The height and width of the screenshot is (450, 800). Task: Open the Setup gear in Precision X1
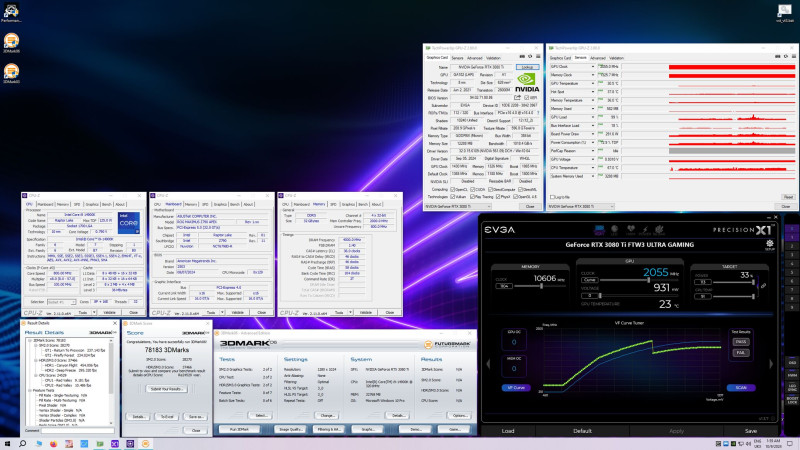769,244
